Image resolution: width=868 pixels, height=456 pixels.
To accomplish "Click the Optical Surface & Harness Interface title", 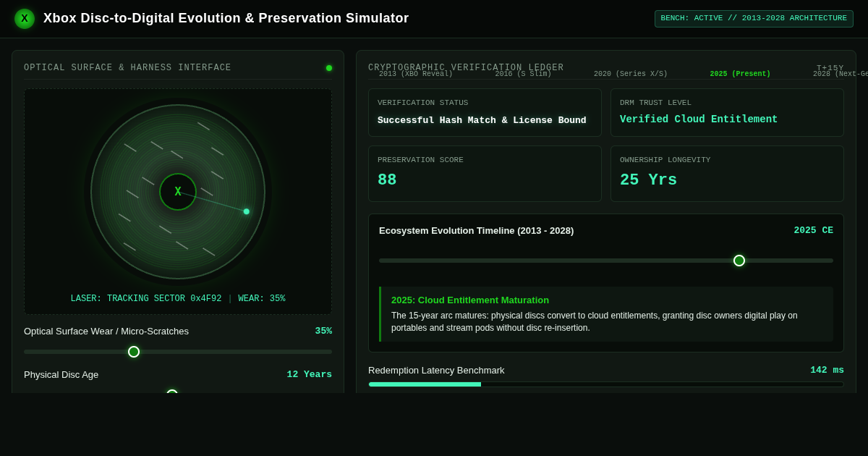I will pyautogui.click(x=127, y=68).
